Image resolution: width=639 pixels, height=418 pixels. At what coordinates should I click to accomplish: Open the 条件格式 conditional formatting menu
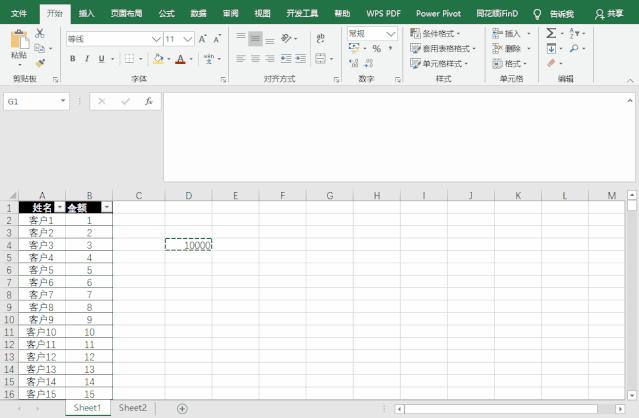435,33
